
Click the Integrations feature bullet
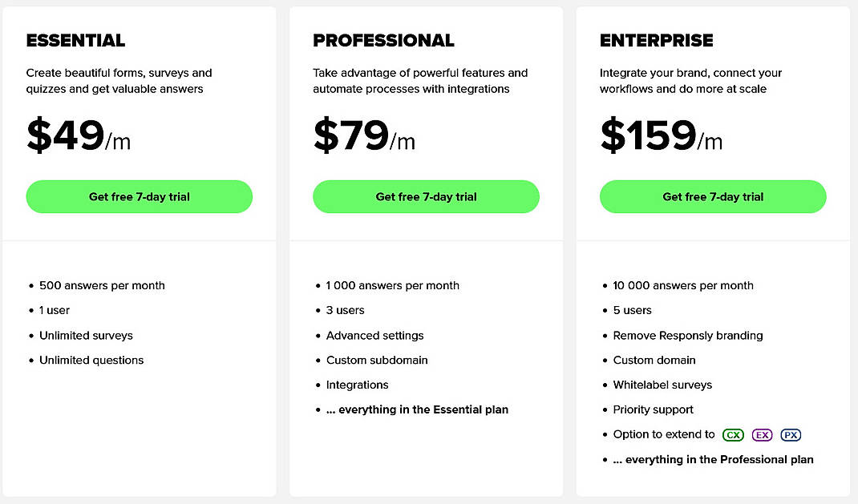coord(357,385)
